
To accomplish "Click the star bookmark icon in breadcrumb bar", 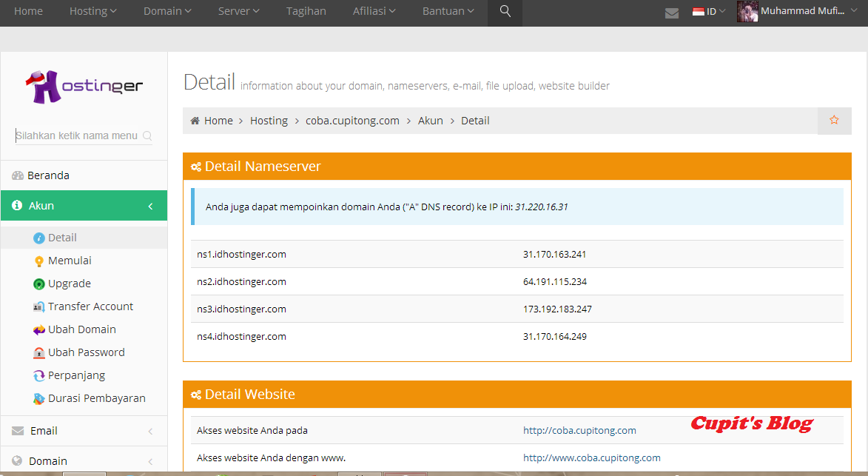I will coord(834,120).
